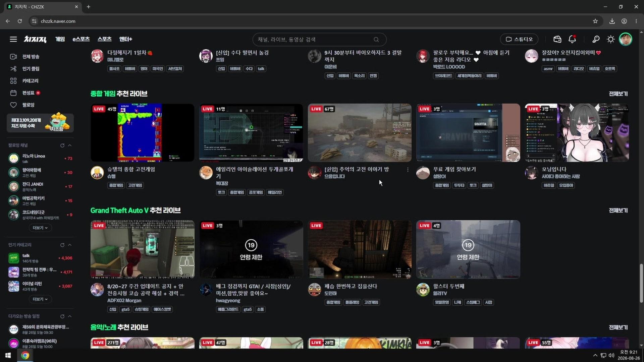Click the 잔디 JANDI channel avatar

(14, 186)
